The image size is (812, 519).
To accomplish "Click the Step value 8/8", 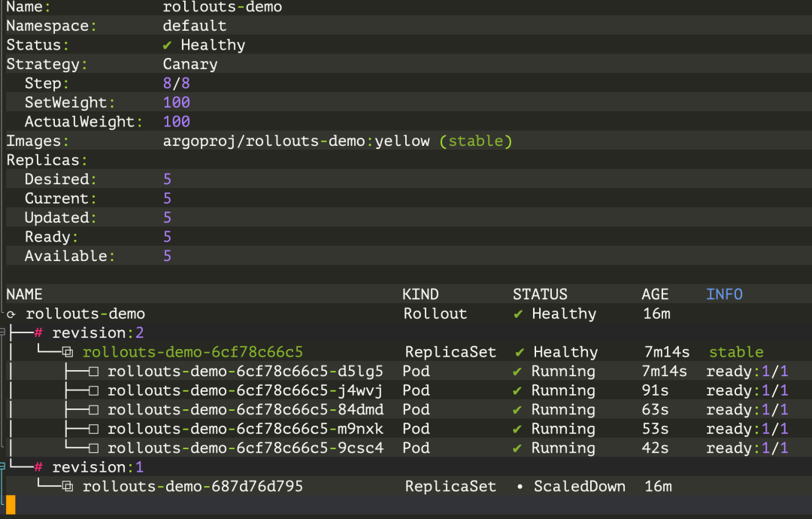I will point(177,83).
